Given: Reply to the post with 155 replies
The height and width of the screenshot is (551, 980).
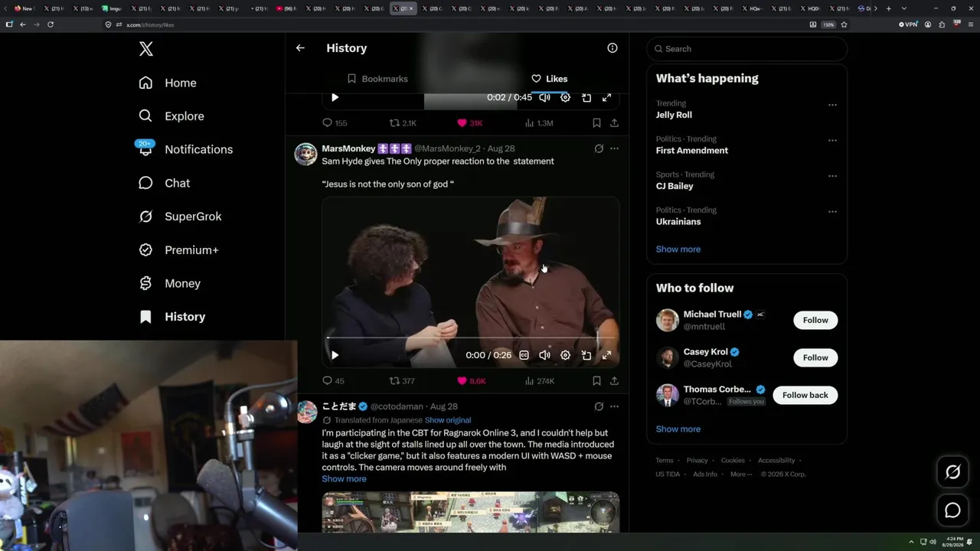Looking at the screenshot, I should click(335, 123).
